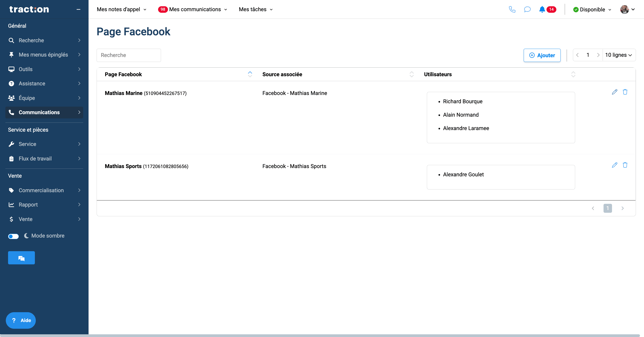Edit the Mathias Marine page row
The image size is (644, 337).
614,92
